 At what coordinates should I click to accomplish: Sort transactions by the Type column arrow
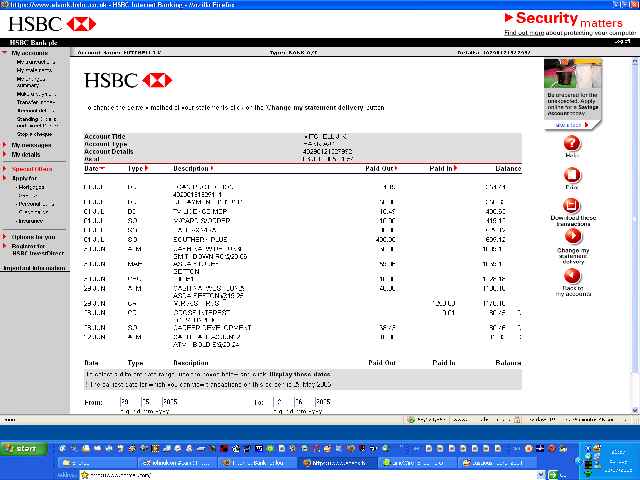[x=146, y=168]
